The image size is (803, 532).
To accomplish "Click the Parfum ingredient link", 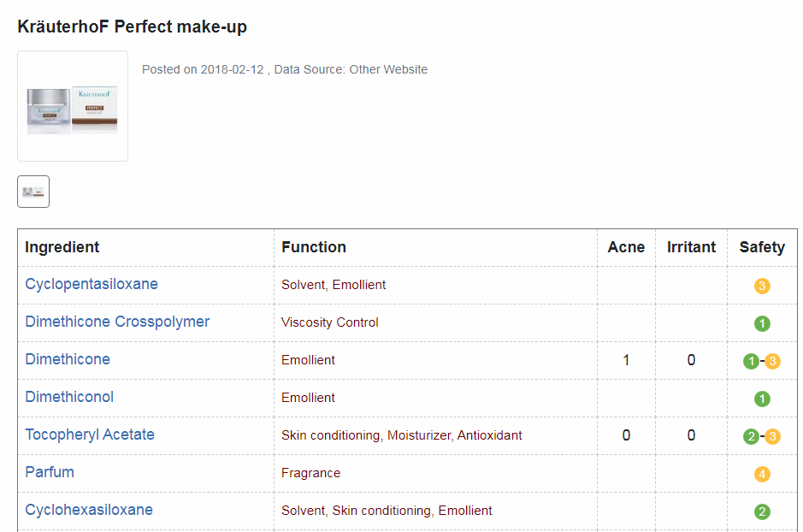I will click(50, 472).
